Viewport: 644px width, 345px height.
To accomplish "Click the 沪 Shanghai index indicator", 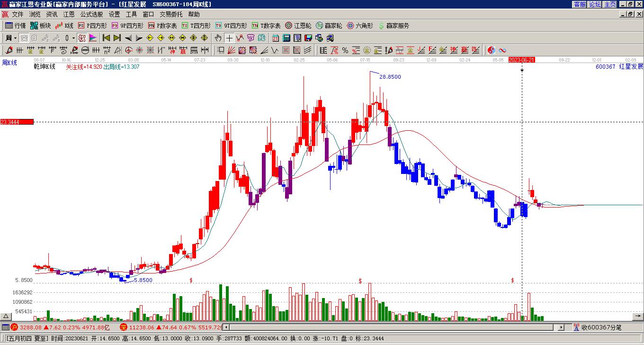I will [x=14, y=327].
